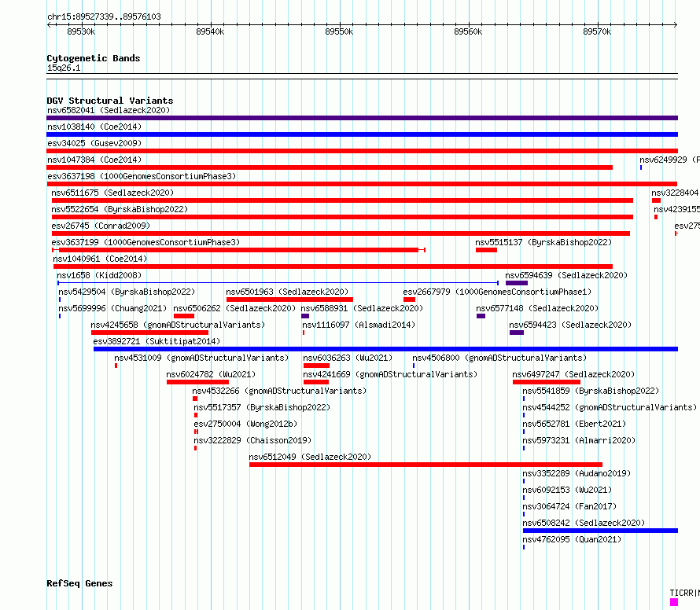Click the nsv1116097 (Alsmadi2014) label
700x610 pixels.
click(x=359, y=325)
